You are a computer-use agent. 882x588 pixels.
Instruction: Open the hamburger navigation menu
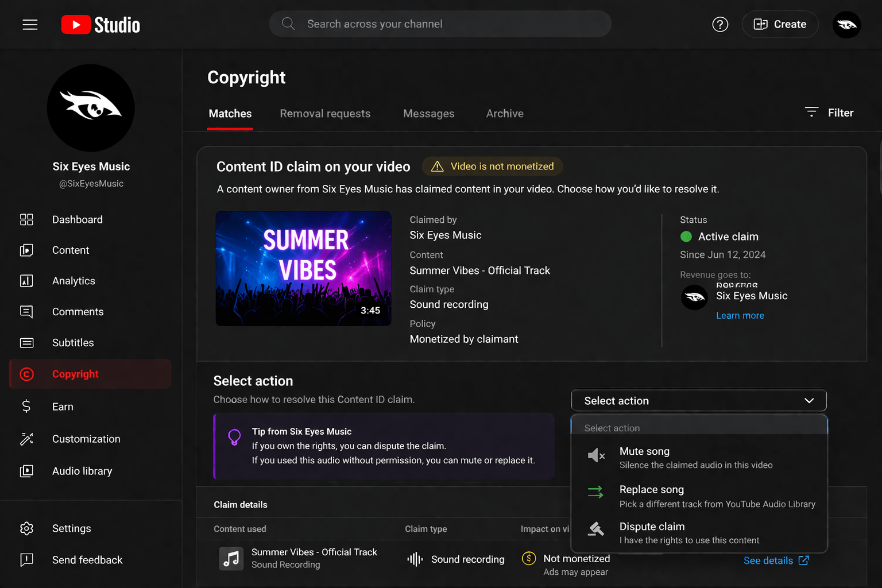point(30,24)
